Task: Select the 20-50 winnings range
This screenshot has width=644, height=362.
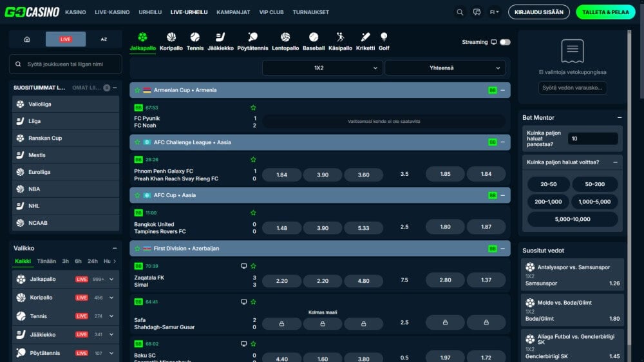Action: coord(548,184)
